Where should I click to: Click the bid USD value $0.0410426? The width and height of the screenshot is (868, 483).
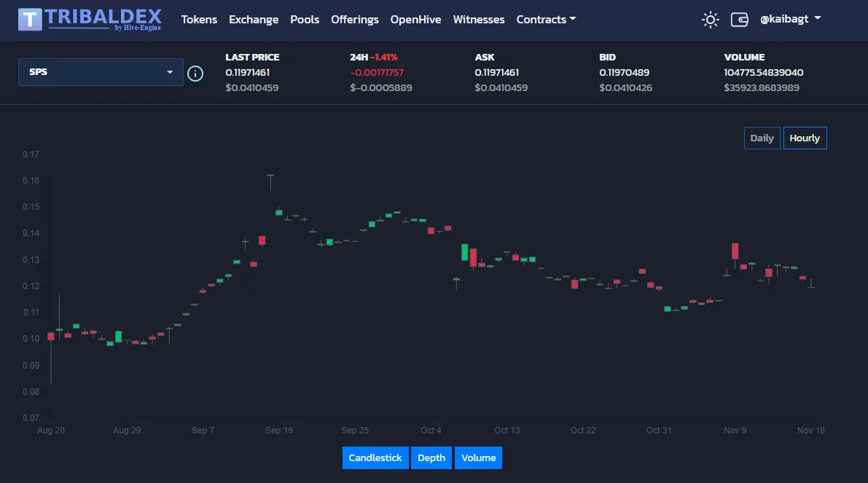coord(625,87)
